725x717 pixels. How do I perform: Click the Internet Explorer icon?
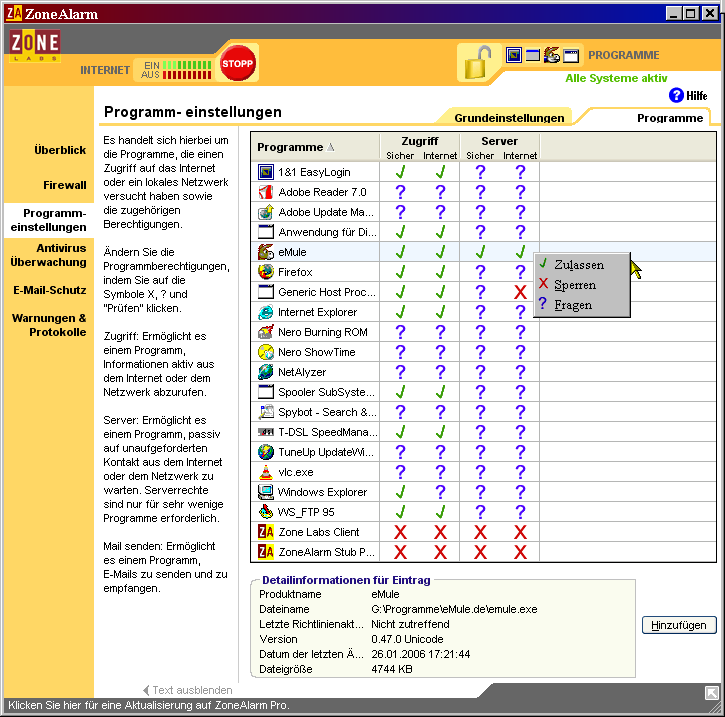pos(266,312)
